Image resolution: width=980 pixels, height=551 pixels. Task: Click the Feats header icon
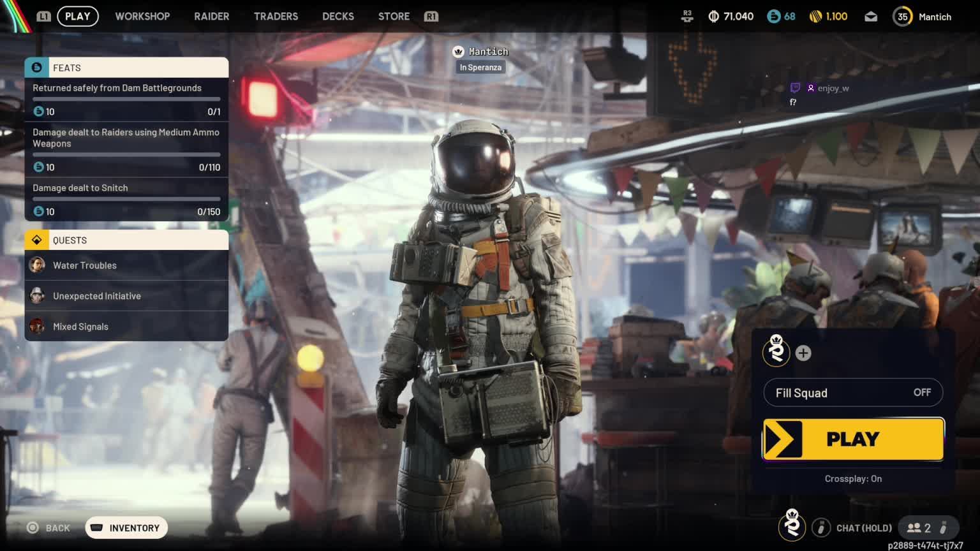(x=37, y=68)
